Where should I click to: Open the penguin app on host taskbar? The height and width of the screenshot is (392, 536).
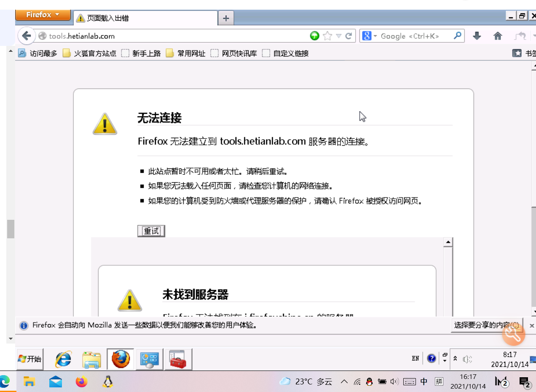pyautogui.click(x=108, y=381)
